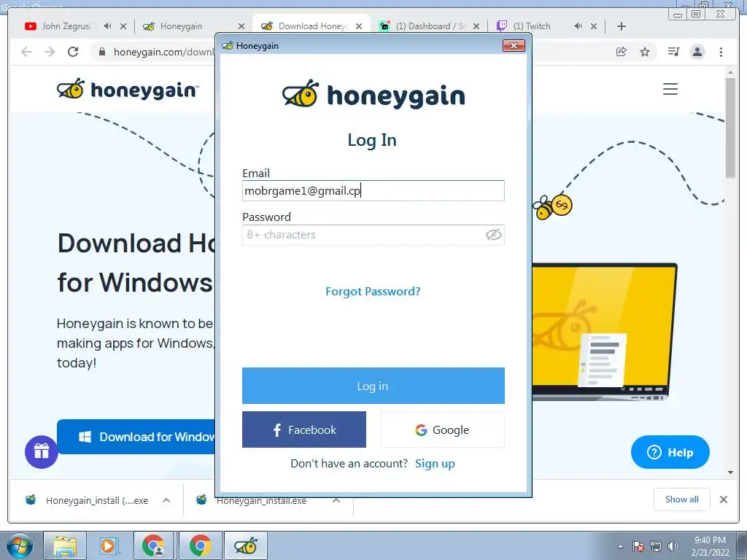Image resolution: width=747 pixels, height=560 pixels.
Task: Open Chrome with profile badge in taskbar
Action: pyautogui.click(x=153, y=545)
